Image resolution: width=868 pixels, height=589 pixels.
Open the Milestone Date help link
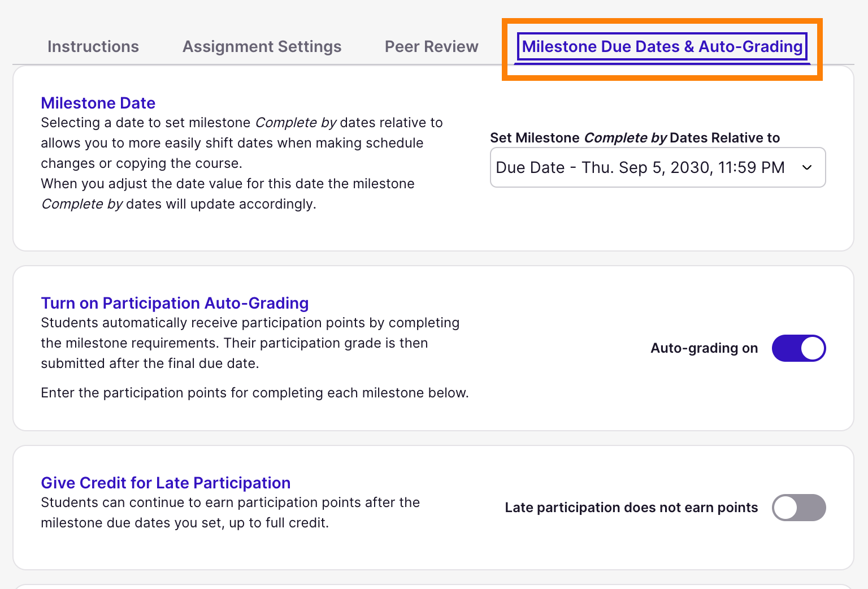[98, 103]
